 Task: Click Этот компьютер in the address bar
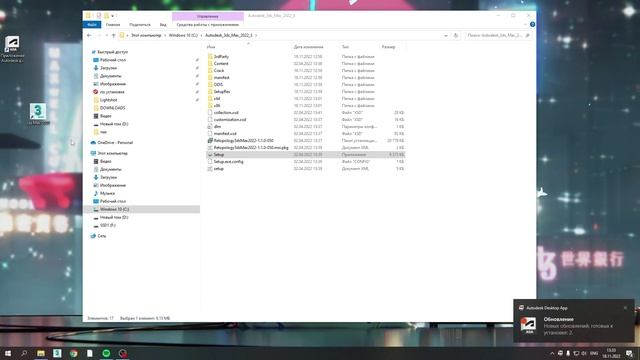(146, 36)
